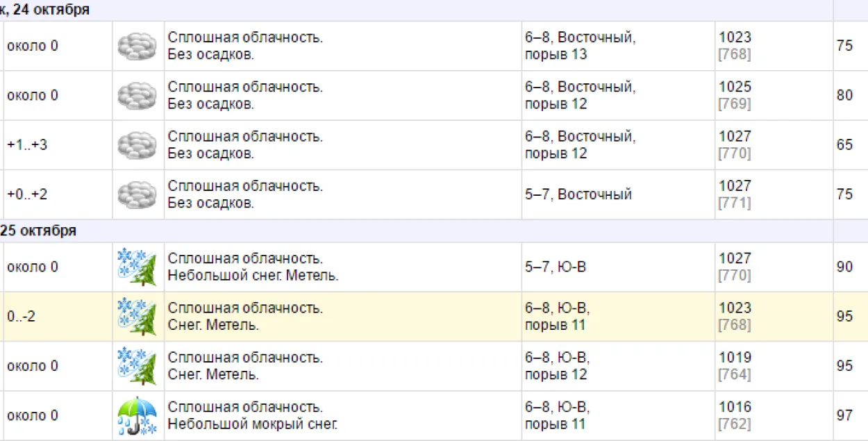868x441 pixels.
Task: Click the humidity value 97
Action: 844,415
